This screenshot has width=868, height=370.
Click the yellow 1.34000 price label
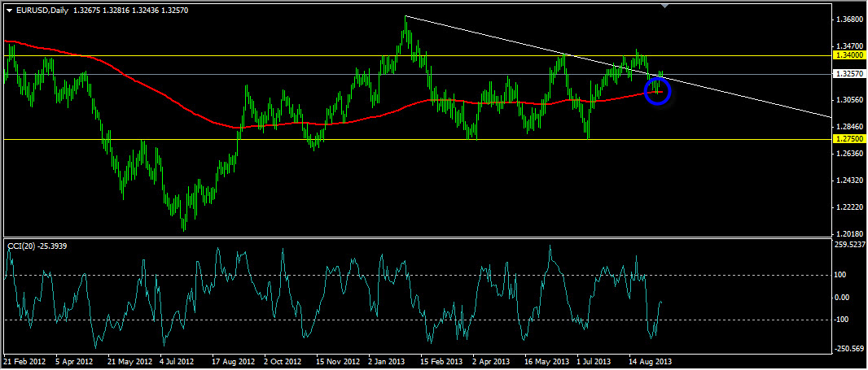tap(848, 55)
